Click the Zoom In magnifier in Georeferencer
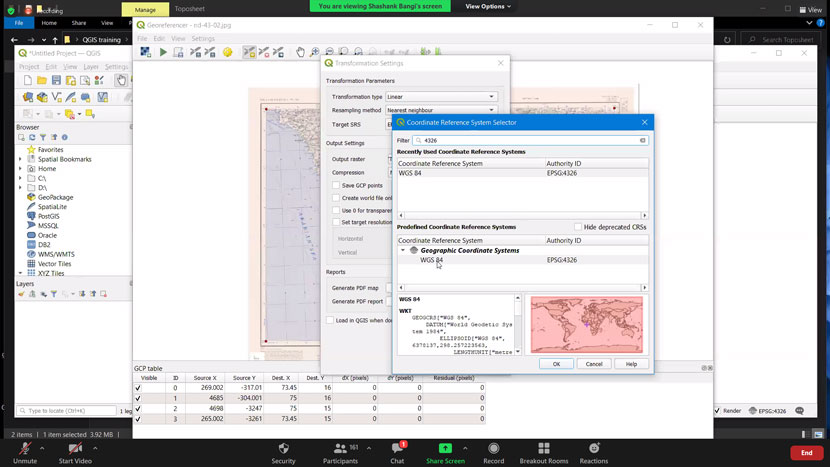The width and height of the screenshot is (830, 467). click(x=315, y=52)
